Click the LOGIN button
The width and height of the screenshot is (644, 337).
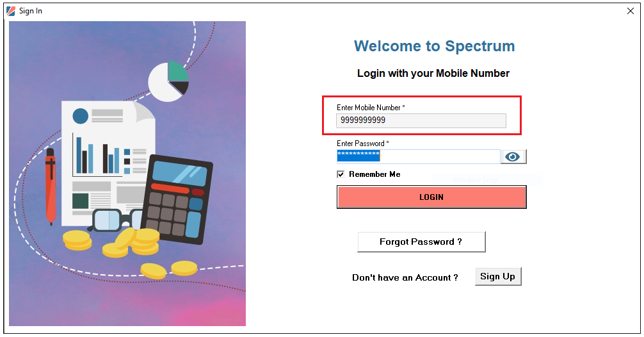[431, 197]
